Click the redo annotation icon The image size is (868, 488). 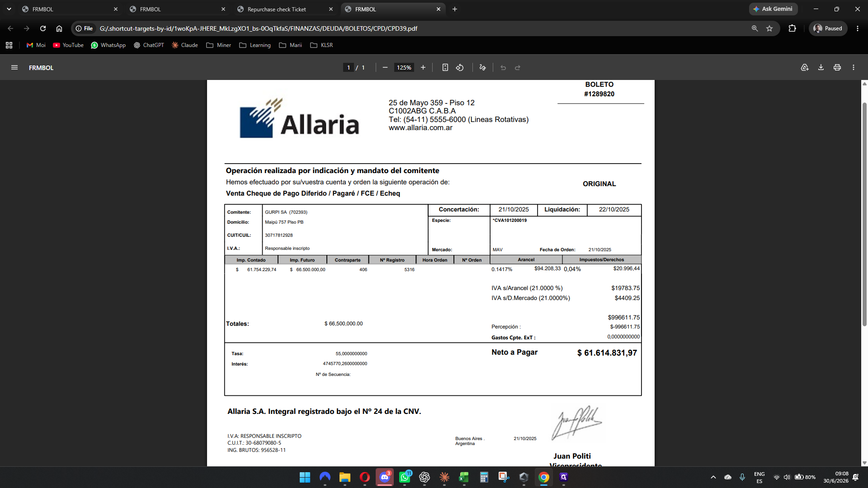point(518,67)
